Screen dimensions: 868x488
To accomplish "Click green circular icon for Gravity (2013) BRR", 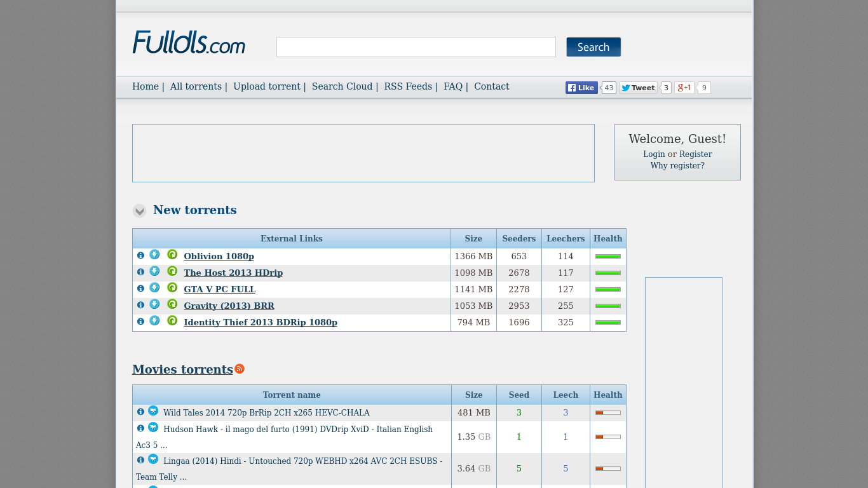I will 172,304.
